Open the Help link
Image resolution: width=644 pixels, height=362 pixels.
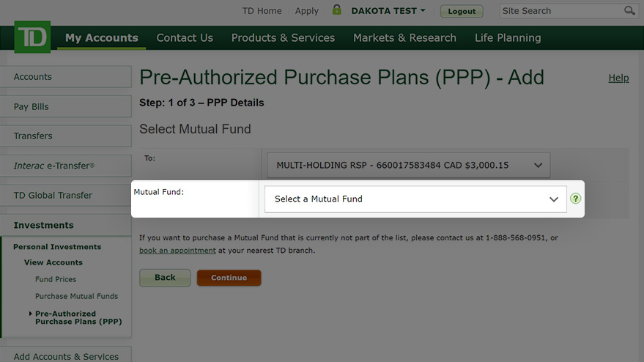point(618,78)
